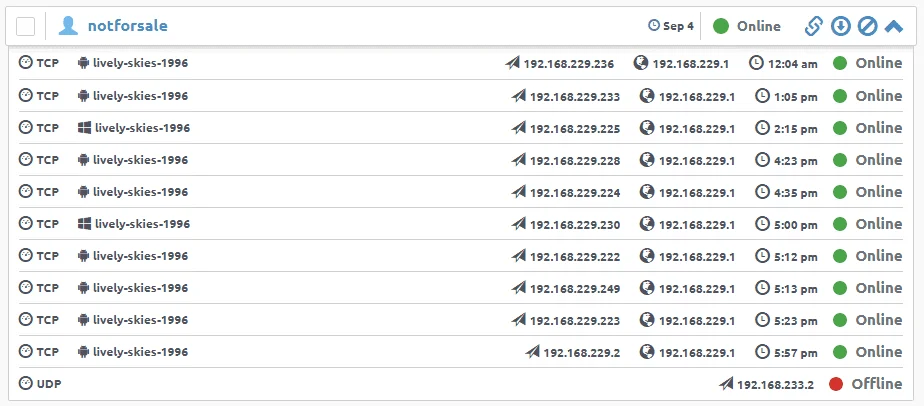The height and width of the screenshot is (406, 924).
Task: Click the UDP protocol label
Action: pos(49,384)
